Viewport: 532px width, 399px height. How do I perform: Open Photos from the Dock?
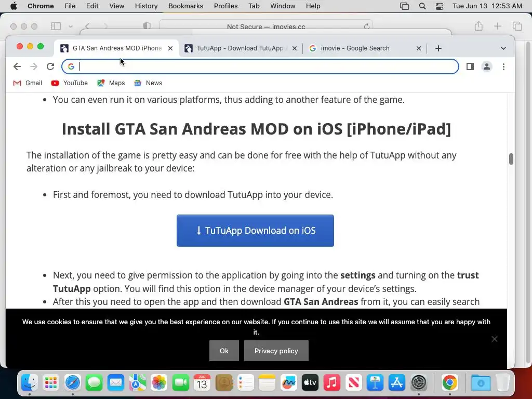159,383
